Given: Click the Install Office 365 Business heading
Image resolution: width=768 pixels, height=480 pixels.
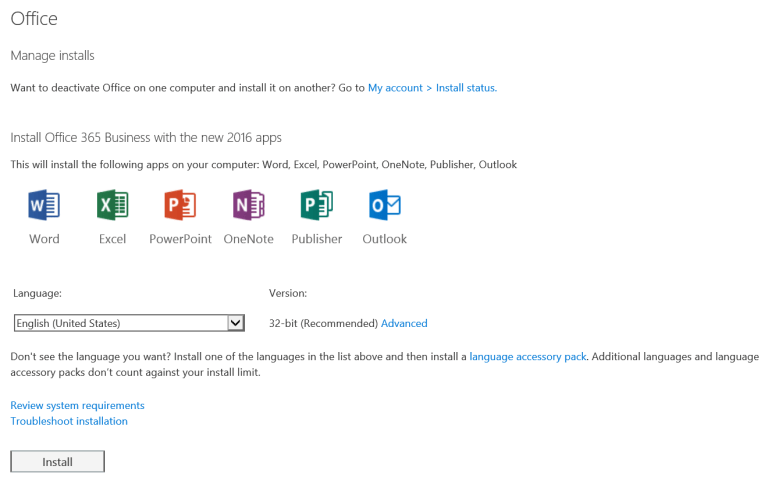Looking at the screenshot, I should [146, 138].
